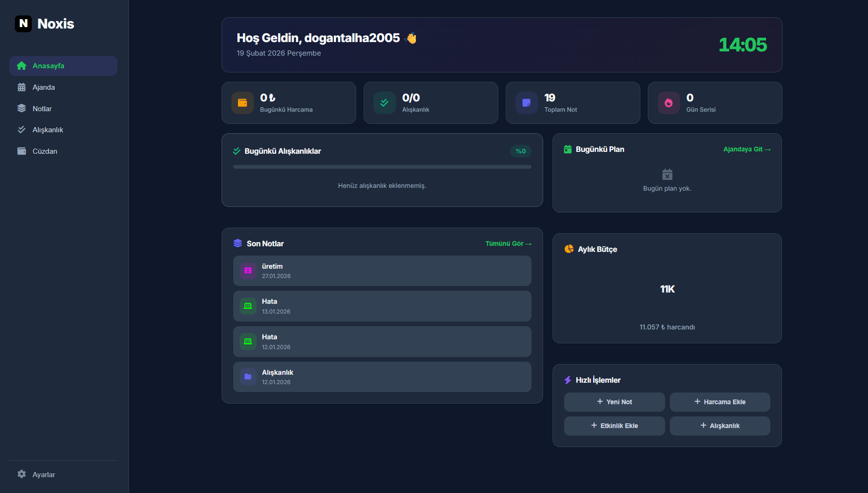The image size is (868, 493).
Task: Click the folder icon on Alışkanlık note
Action: (248, 377)
